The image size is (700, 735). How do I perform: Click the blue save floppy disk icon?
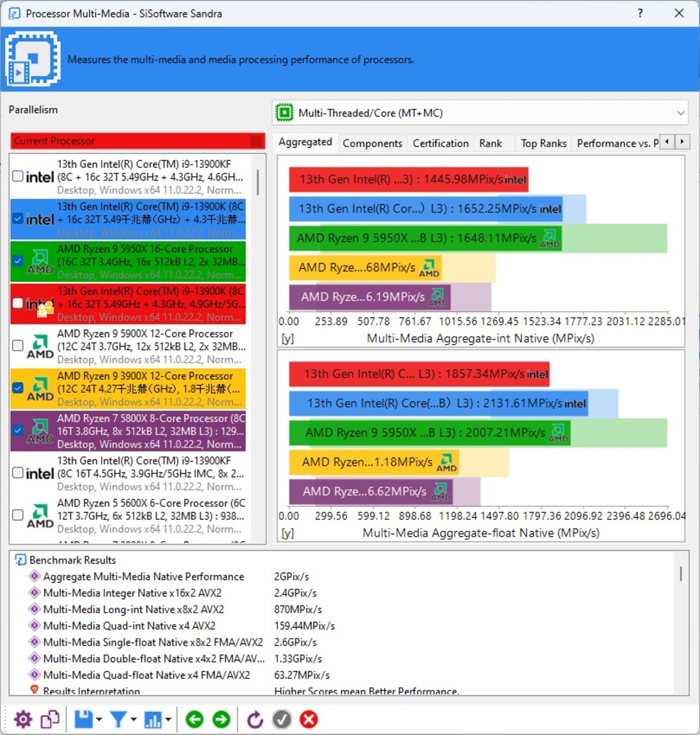[x=84, y=719]
